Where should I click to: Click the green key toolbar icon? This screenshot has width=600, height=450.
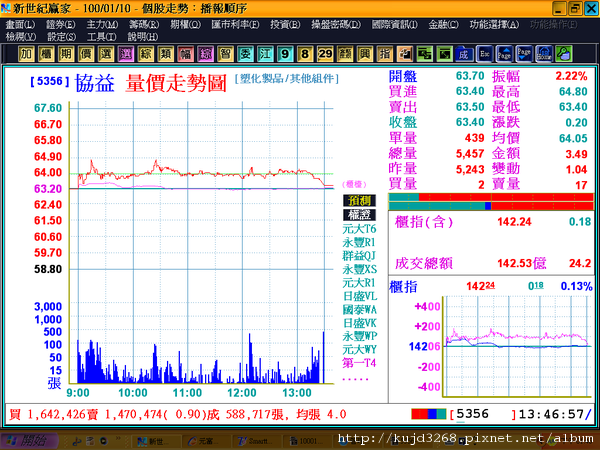(564, 54)
